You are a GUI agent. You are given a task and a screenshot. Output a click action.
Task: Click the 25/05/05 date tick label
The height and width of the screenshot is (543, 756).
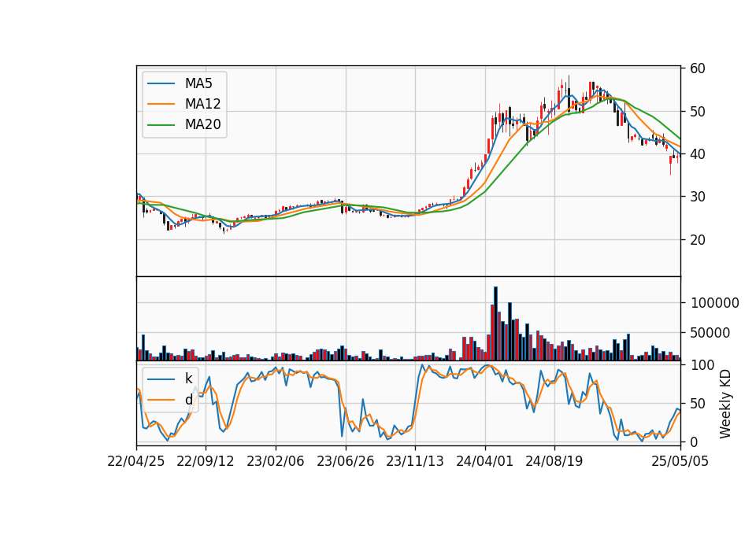click(680, 461)
